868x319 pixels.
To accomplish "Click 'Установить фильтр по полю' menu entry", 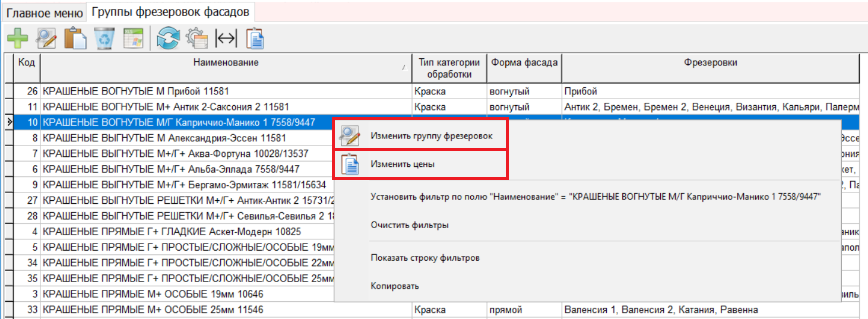I will (x=595, y=197).
